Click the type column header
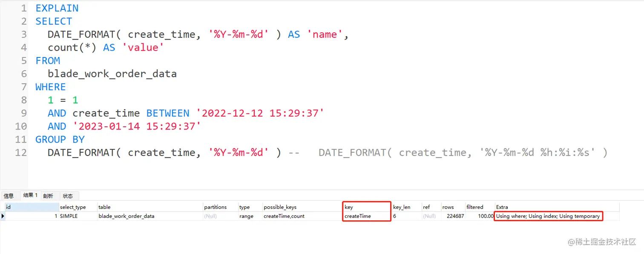 pyautogui.click(x=250, y=207)
